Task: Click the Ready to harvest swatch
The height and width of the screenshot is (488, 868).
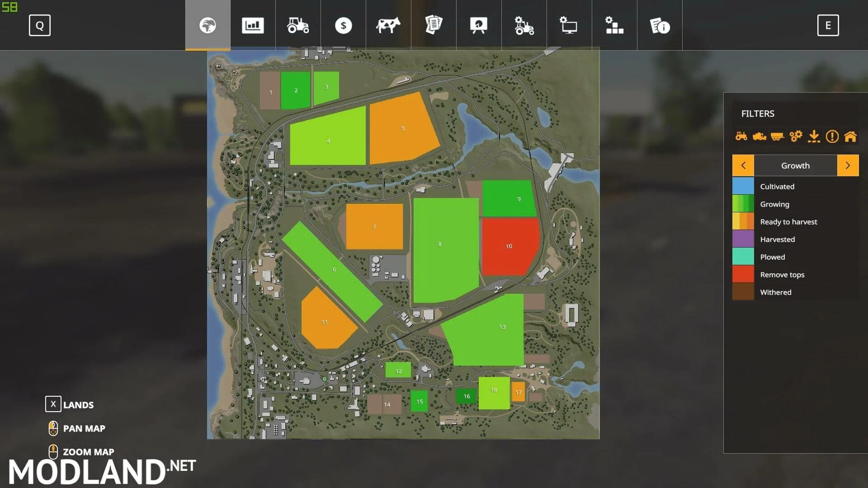Action: (743, 221)
